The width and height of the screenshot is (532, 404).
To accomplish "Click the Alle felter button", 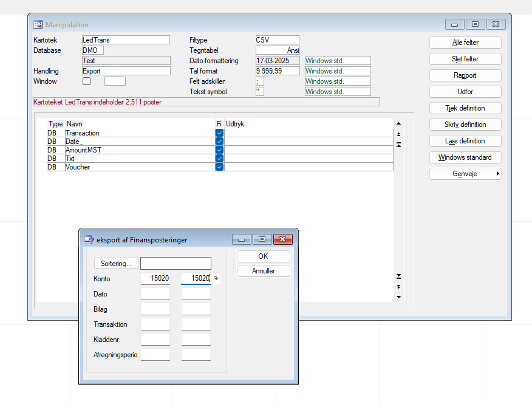I will (x=465, y=43).
